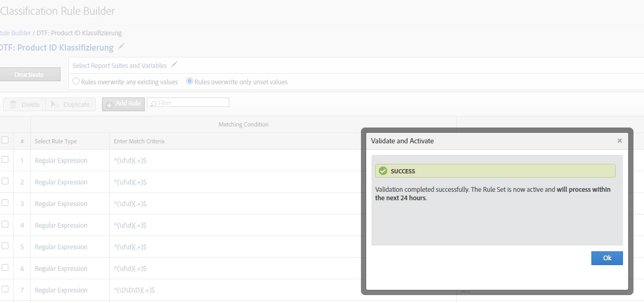Click the Add Rule button
644x303 pixels.
[123, 104]
